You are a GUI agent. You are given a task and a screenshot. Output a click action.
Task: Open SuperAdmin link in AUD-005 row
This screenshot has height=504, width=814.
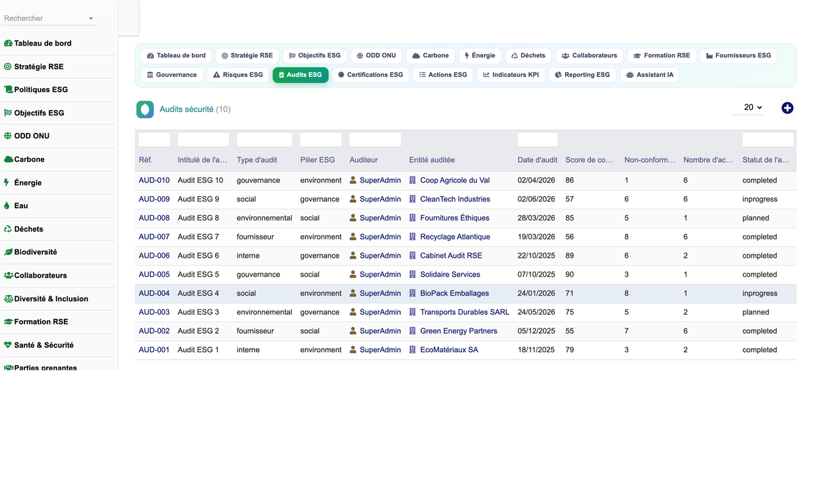[x=380, y=275]
